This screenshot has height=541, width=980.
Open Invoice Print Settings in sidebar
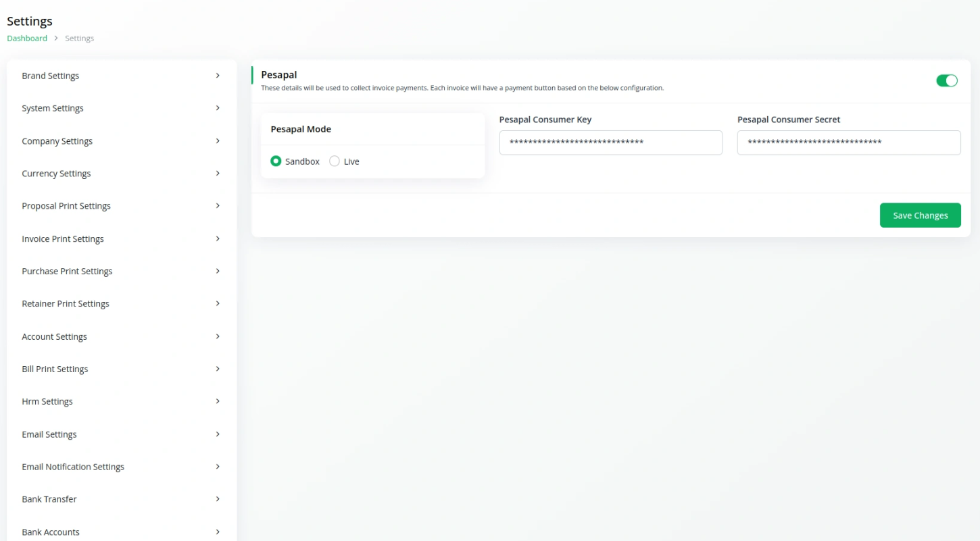click(122, 239)
